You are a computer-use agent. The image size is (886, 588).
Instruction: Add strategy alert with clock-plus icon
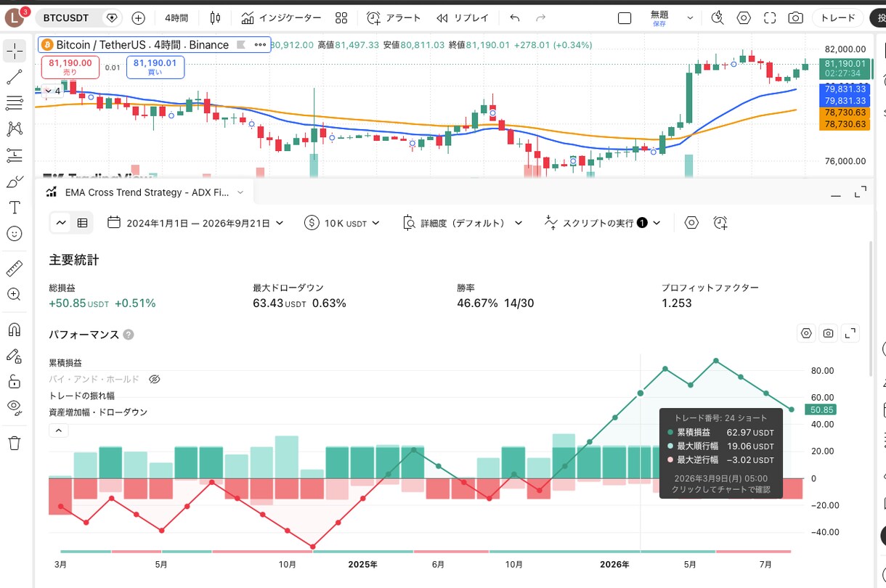click(720, 223)
